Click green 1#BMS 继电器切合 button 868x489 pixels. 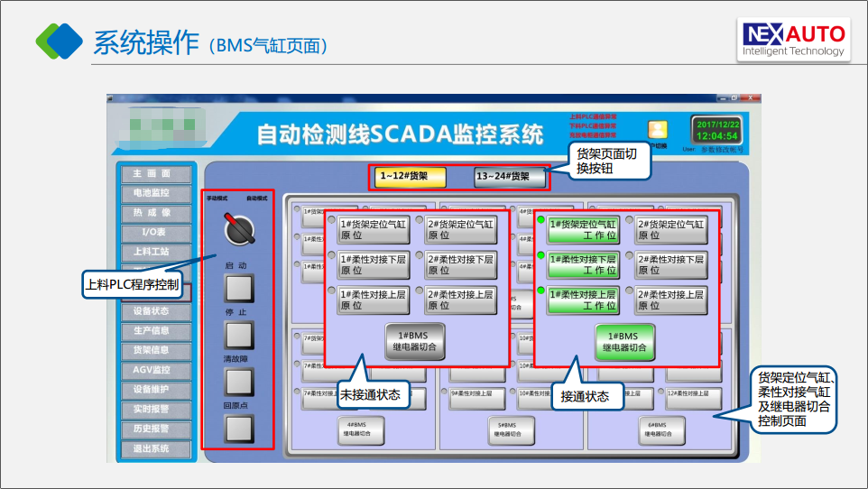(624, 342)
